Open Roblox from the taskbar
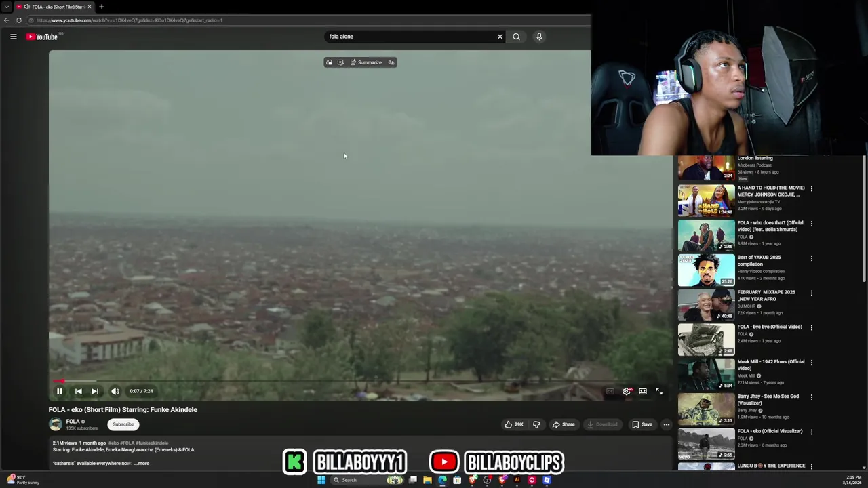Screen dimensions: 868x488 tap(547, 480)
